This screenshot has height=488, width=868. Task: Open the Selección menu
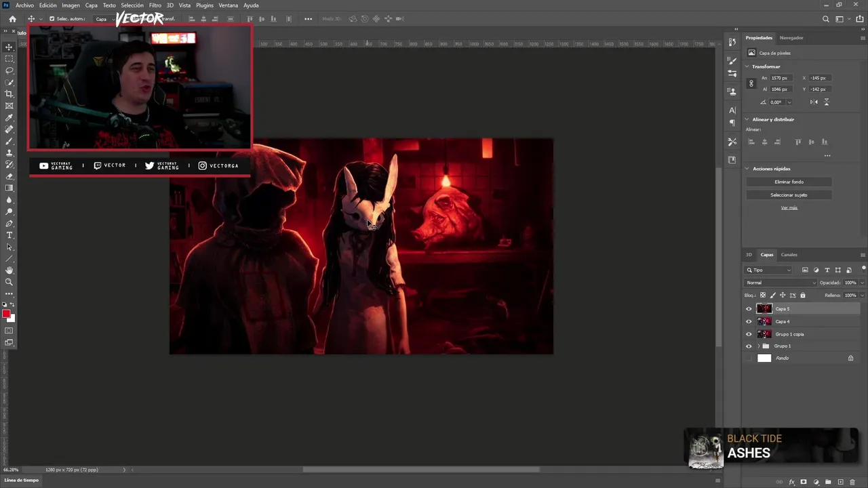point(132,5)
